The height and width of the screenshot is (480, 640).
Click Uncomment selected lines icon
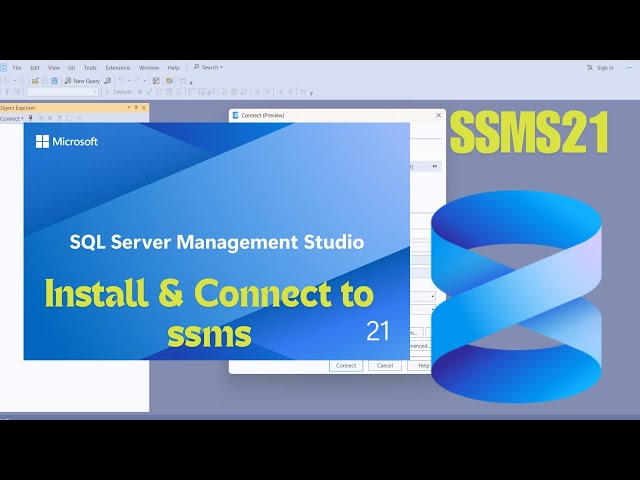click(267, 92)
